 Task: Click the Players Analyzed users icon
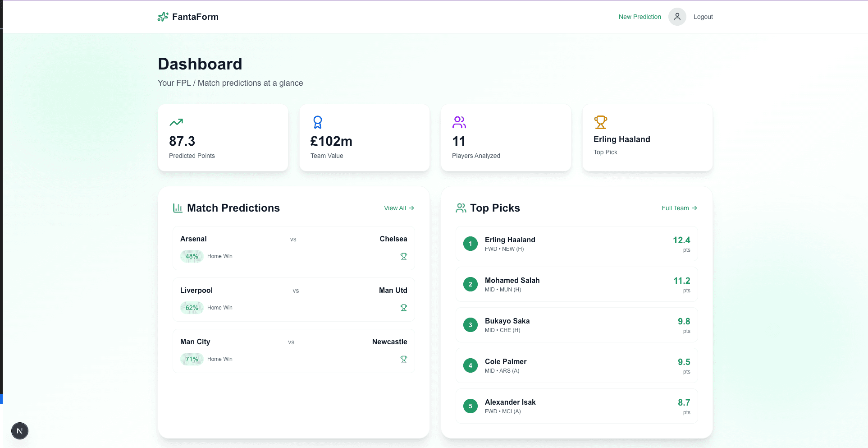459,122
